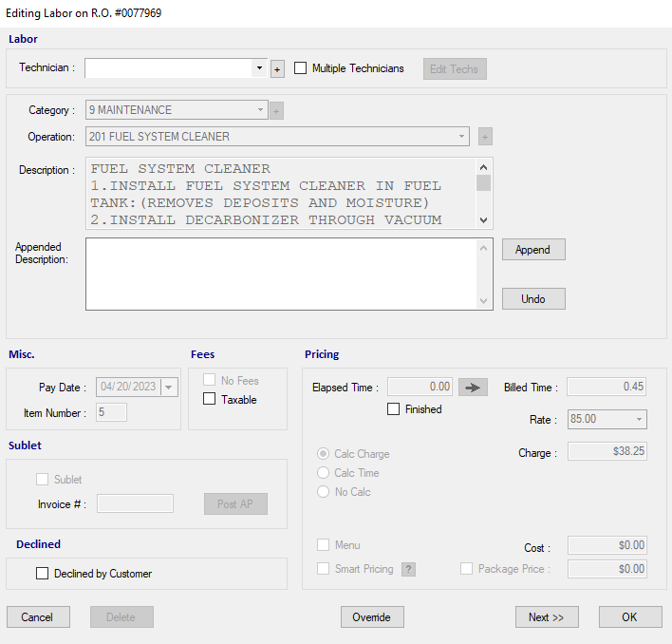Mark labor as Declined by Customer

[x=42, y=574]
